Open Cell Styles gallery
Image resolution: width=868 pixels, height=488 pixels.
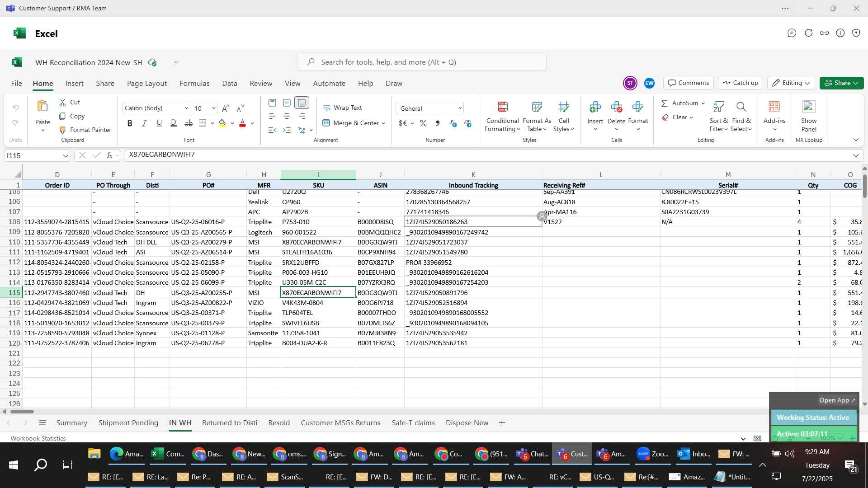pos(563,117)
